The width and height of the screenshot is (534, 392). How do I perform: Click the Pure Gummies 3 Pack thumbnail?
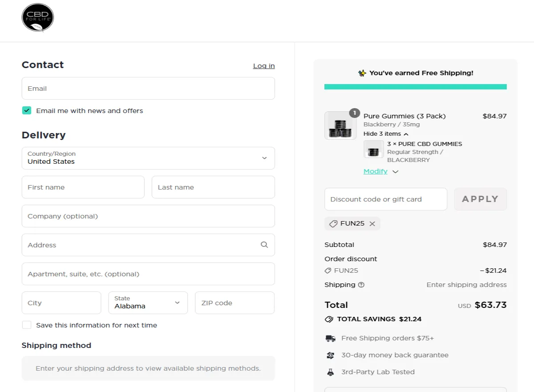coord(340,125)
